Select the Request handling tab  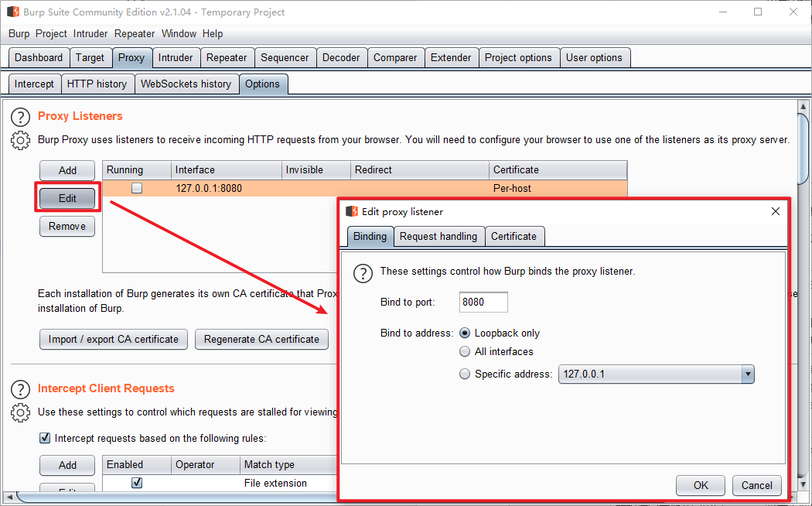[x=438, y=236]
